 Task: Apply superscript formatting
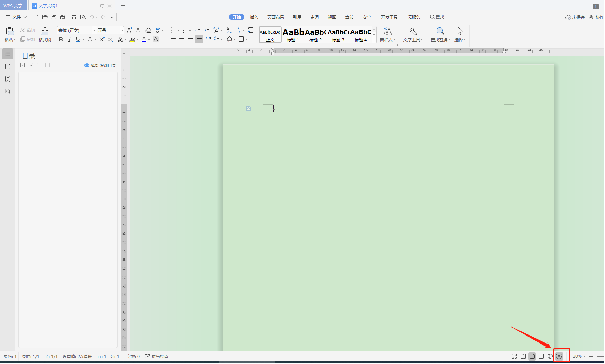coord(102,40)
